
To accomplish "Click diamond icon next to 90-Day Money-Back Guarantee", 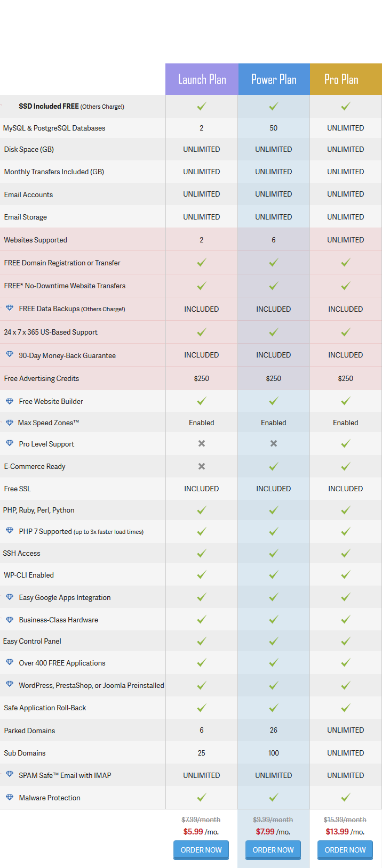I will point(10,354).
